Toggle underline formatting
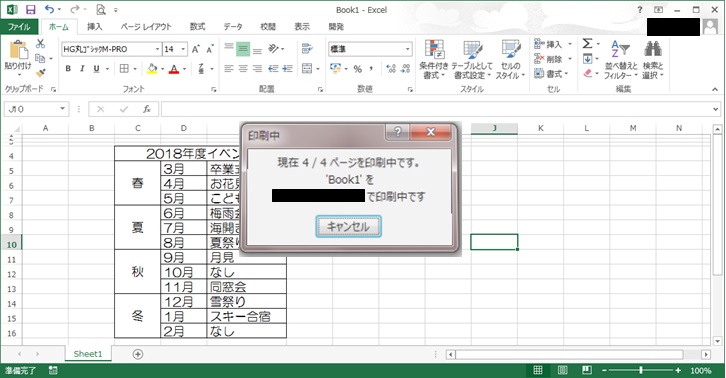The image size is (726, 378). click(x=96, y=69)
